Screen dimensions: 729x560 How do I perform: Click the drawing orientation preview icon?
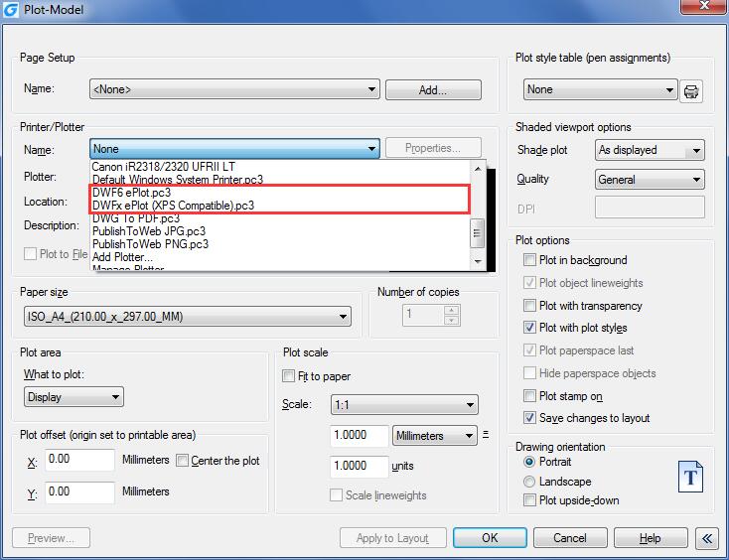point(690,477)
